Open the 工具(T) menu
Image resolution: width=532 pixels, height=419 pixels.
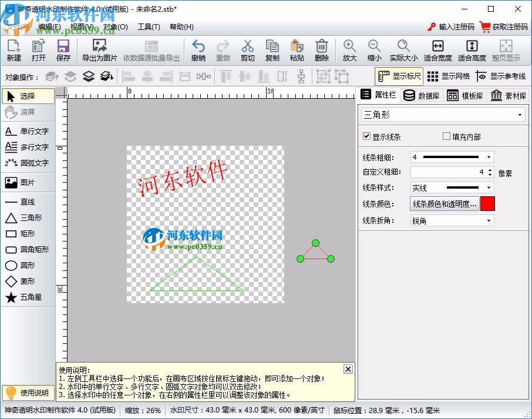click(x=149, y=27)
